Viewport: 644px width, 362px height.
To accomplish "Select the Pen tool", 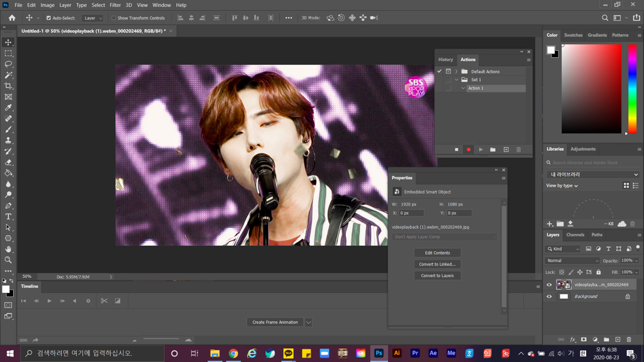I will (8, 206).
